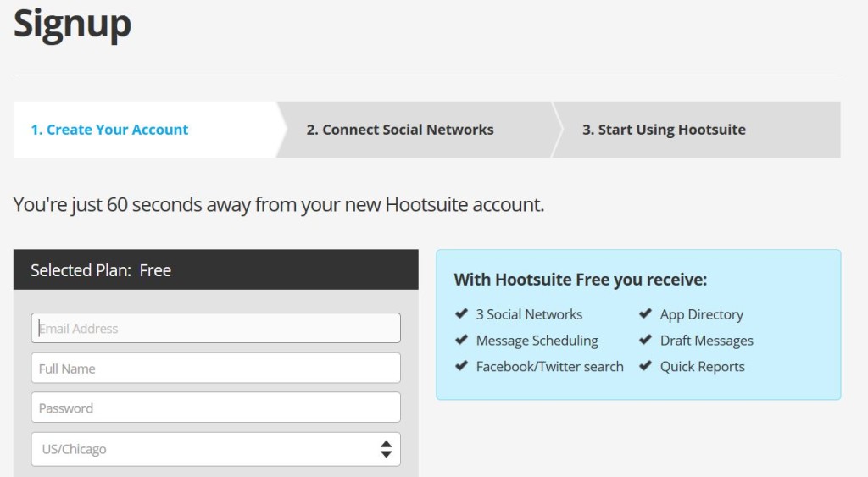Click the checkmark beside 3 Social Networks
The width and height of the screenshot is (868, 477).
coord(461,313)
